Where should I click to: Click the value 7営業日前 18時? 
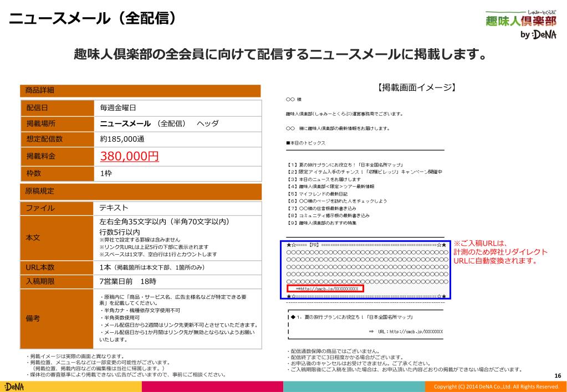127,281
